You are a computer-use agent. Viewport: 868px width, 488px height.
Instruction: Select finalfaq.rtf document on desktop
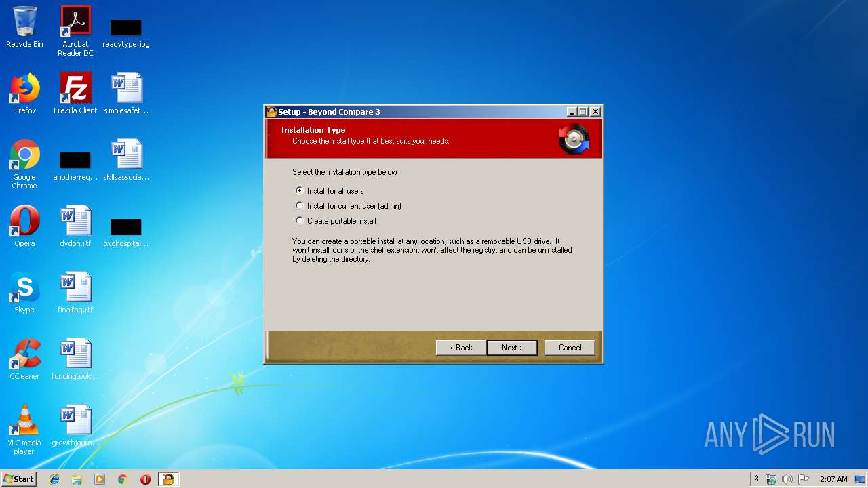coord(75,292)
